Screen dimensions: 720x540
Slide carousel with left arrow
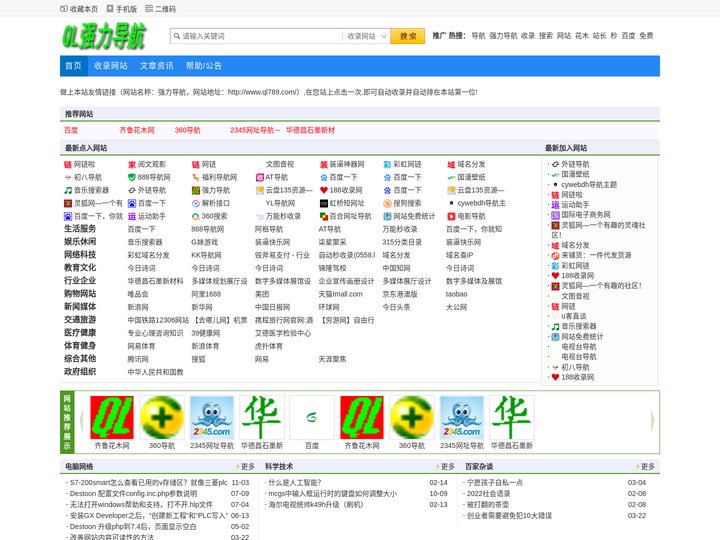[x=81, y=420]
